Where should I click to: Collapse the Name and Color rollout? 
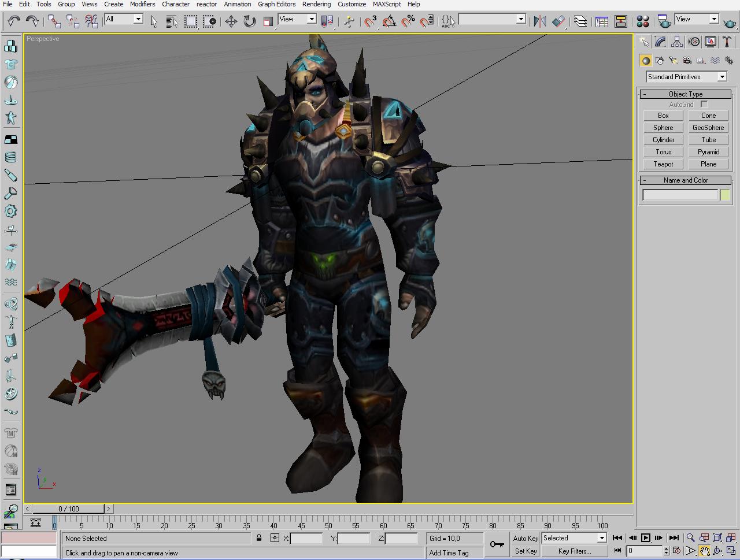[x=686, y=180]
